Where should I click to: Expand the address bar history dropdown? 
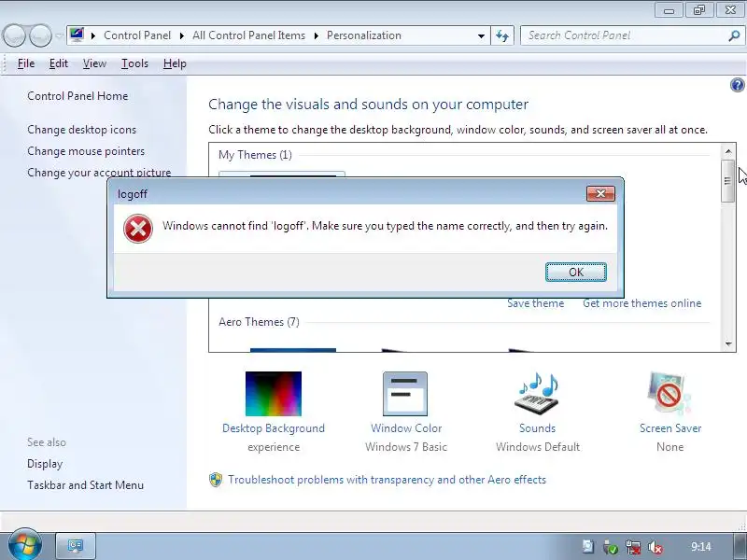pyautogui.click(x=481, y=35)
